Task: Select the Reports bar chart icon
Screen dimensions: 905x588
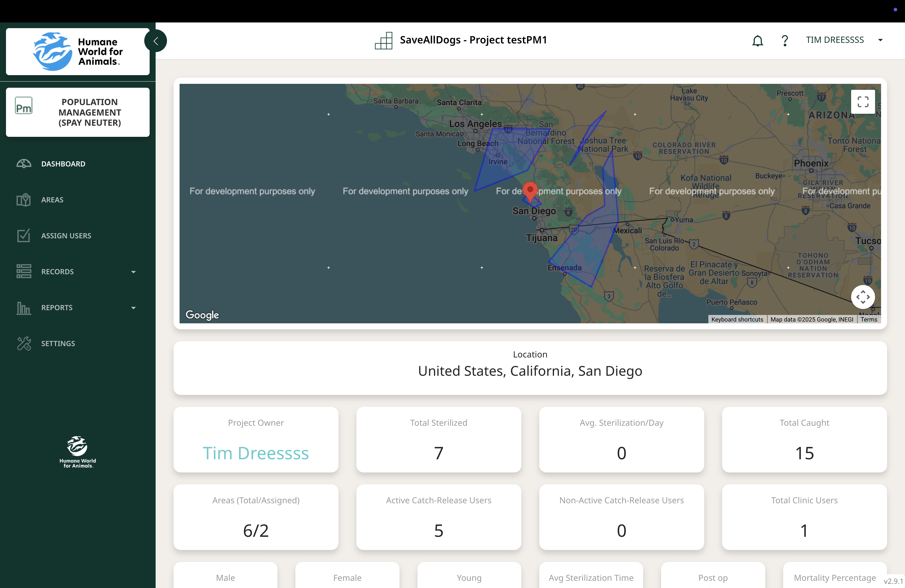Action: (24, 307)
